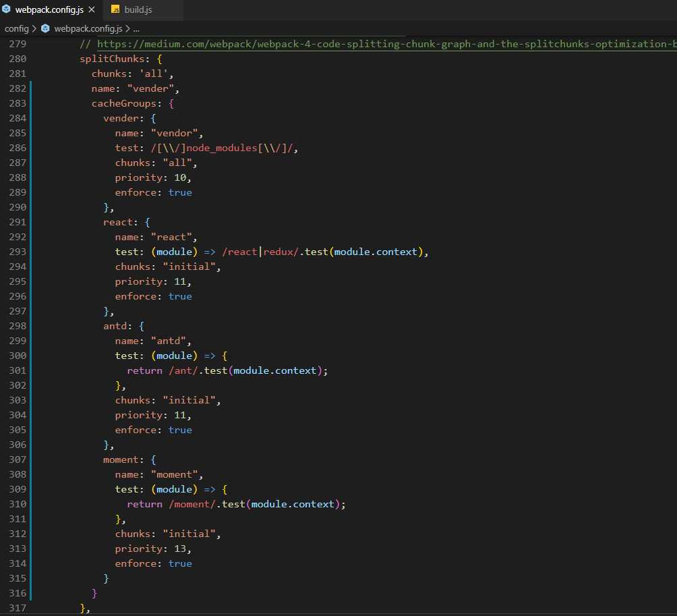Click true value on line 305
Image resolution: width=677 pixels, height=616 pixels.
(x=180, y=430)
